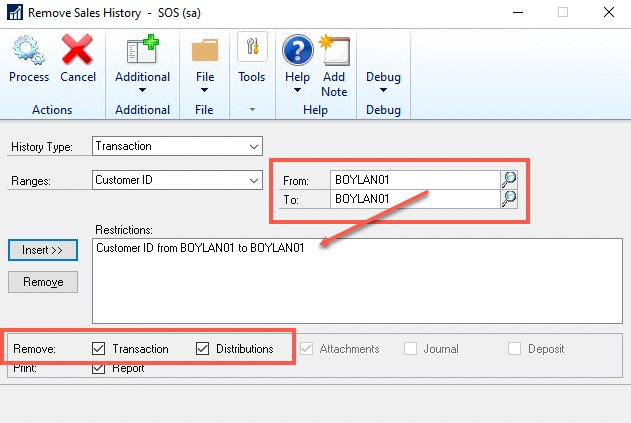The image size is (631, 423).
Task: Click the red Cancel X icon
Action: coord(77,50)
